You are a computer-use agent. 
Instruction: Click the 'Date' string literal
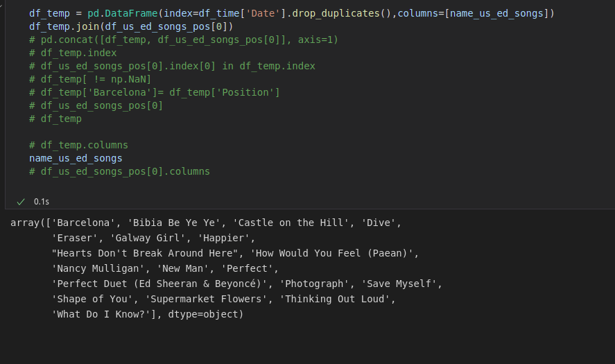(263, 13)
